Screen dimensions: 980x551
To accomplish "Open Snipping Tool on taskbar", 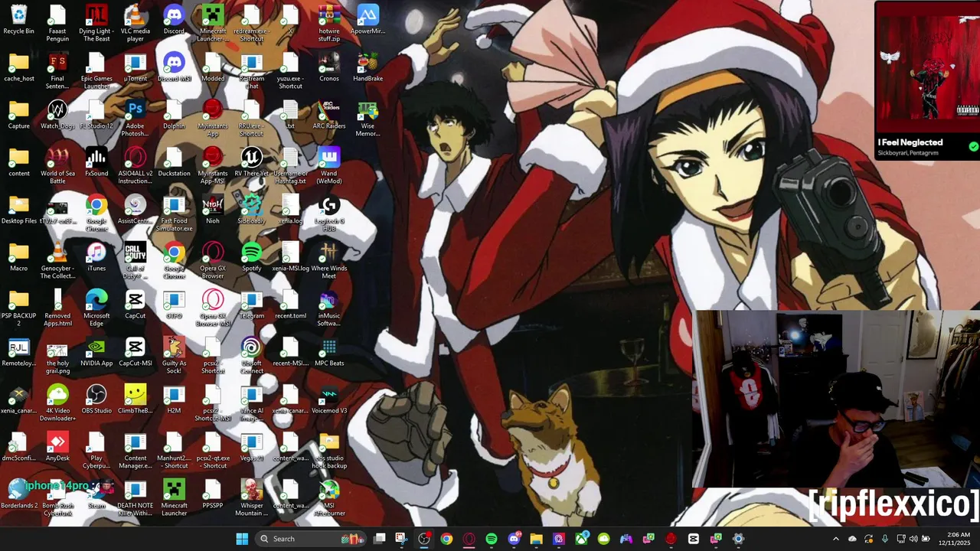I will (x=401, y=539).
